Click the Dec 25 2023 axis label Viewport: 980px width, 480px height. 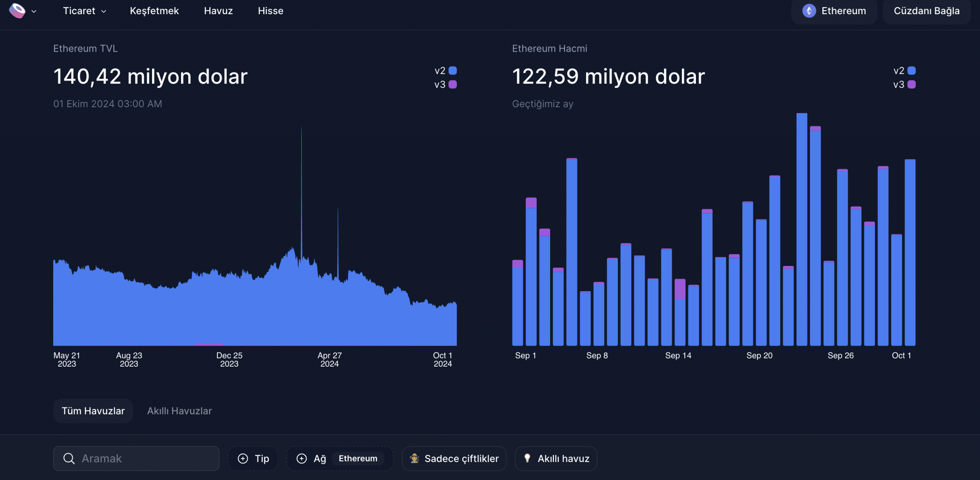tap(229, 359)
